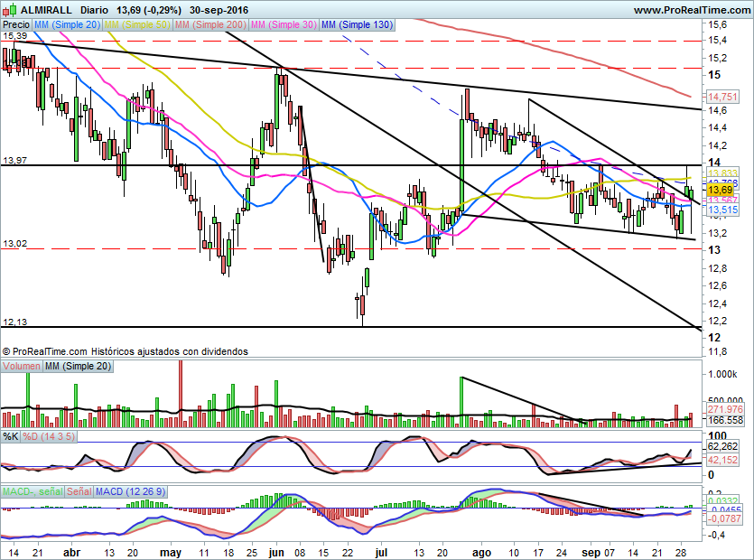Select the MACD-señal histogram label
754x560 pixels.
33,491
